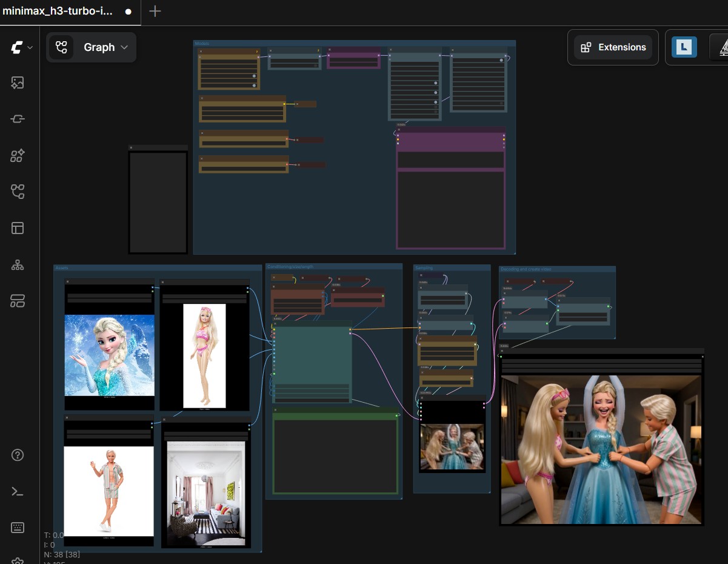Click the unsaved dot on the workflow tab
The image size is (728, 564).
click(x=129, y=12)
